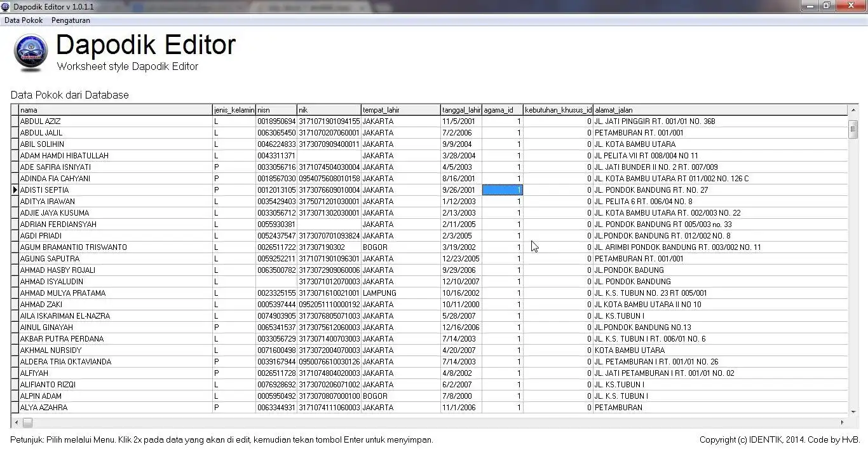Click the vertical scrollbar down arrow
868x463 pixels.
click(x=853, y=413)
